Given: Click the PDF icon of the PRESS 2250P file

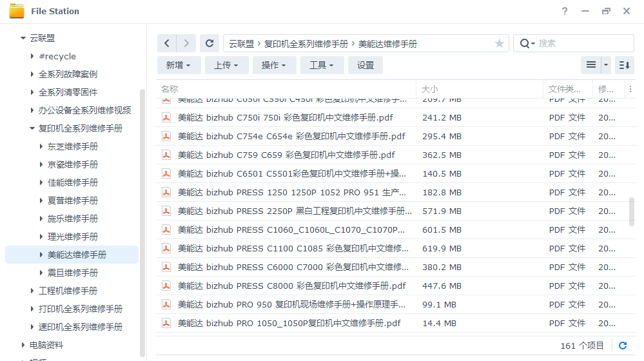Looking at the screenshot, I should click(x=166, y=211).
